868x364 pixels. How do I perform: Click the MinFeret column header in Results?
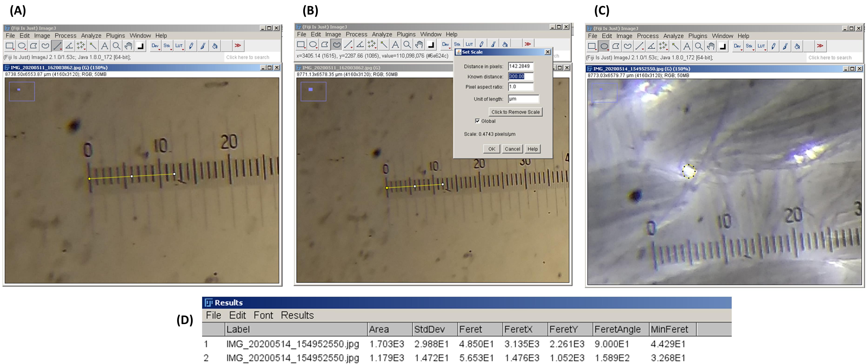673,329
